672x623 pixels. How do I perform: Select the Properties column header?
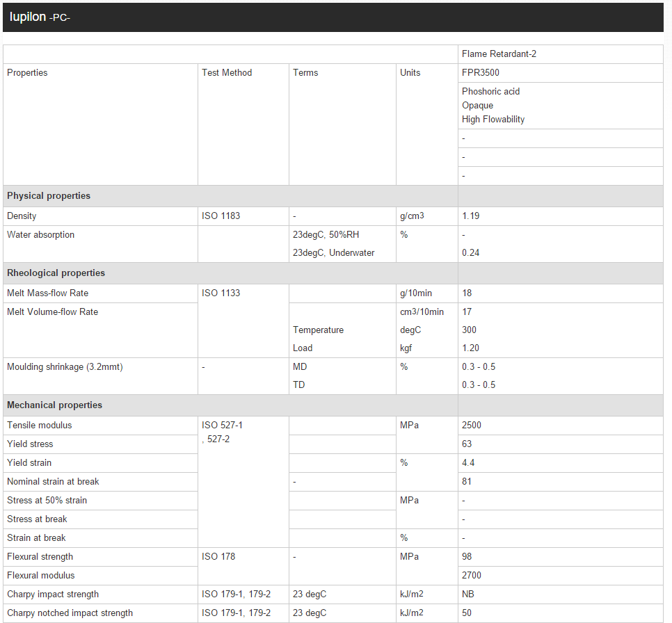(x=100, y=124)
